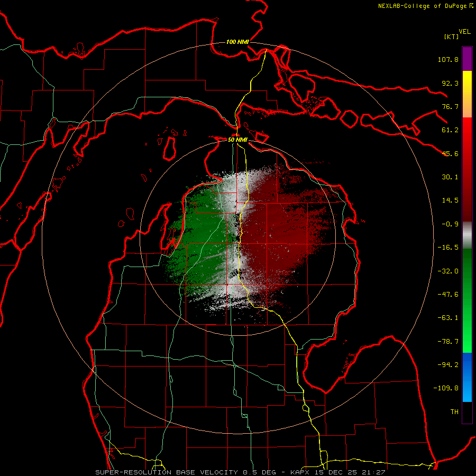The image size is (476, 476).
Task: Click the -47.6 value on velocity scale
Action: (x=448, y=295)
